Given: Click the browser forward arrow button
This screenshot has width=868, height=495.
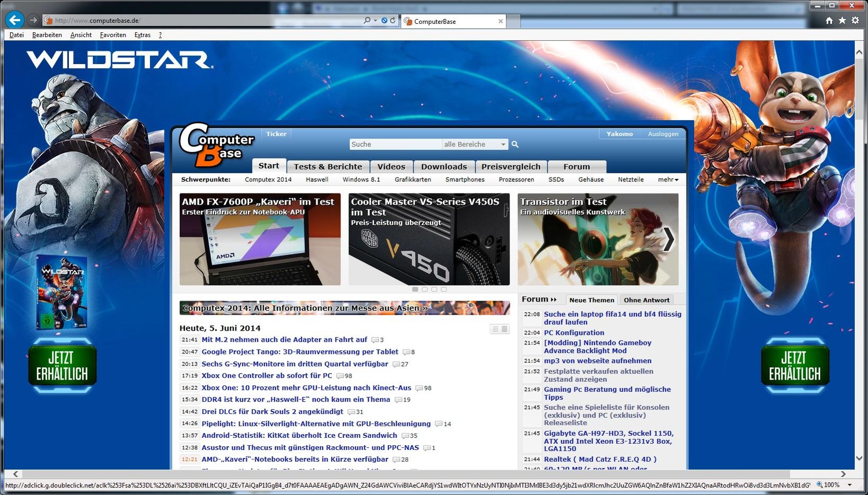Looking at the screenshot, I should tap(33, 20).
